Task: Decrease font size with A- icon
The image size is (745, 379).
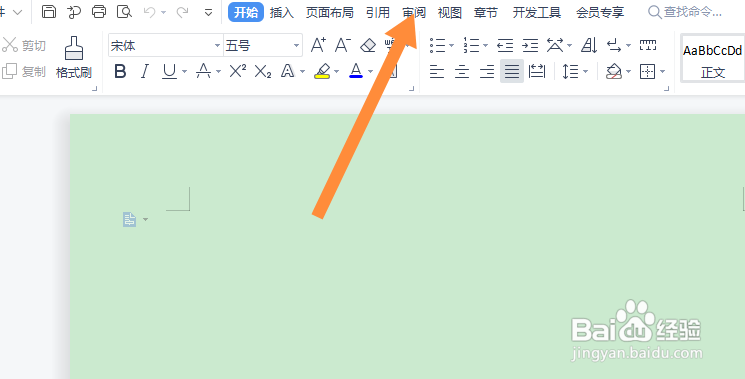Action: pyautogui.click(x=343, y=46)
